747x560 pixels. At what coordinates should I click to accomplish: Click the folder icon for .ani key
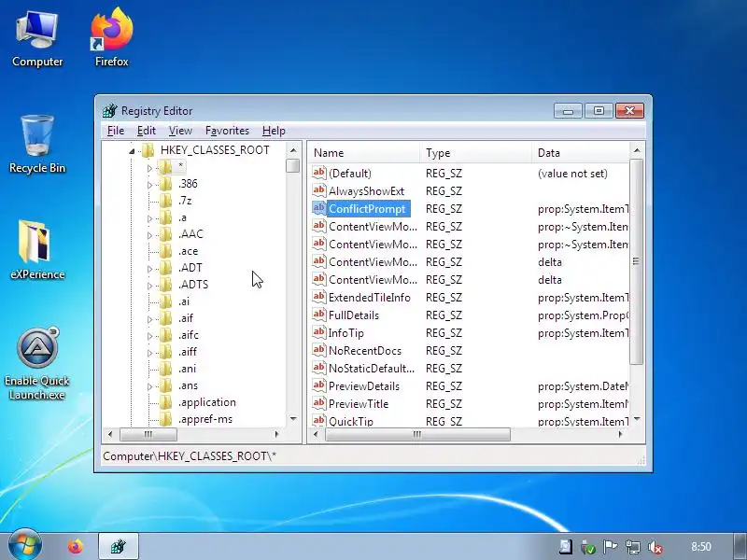tap(165, 369)
